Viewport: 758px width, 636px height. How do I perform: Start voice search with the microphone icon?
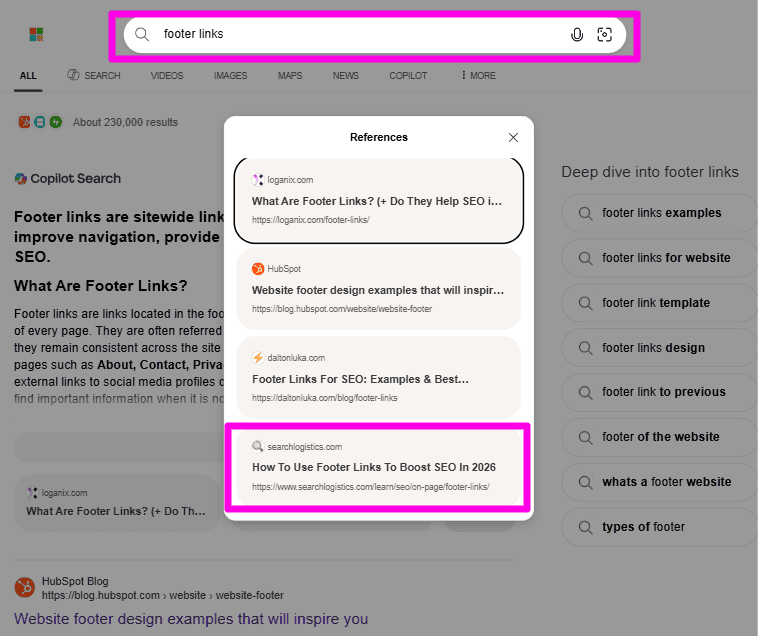pyautogui.click(x=577, y=34)
